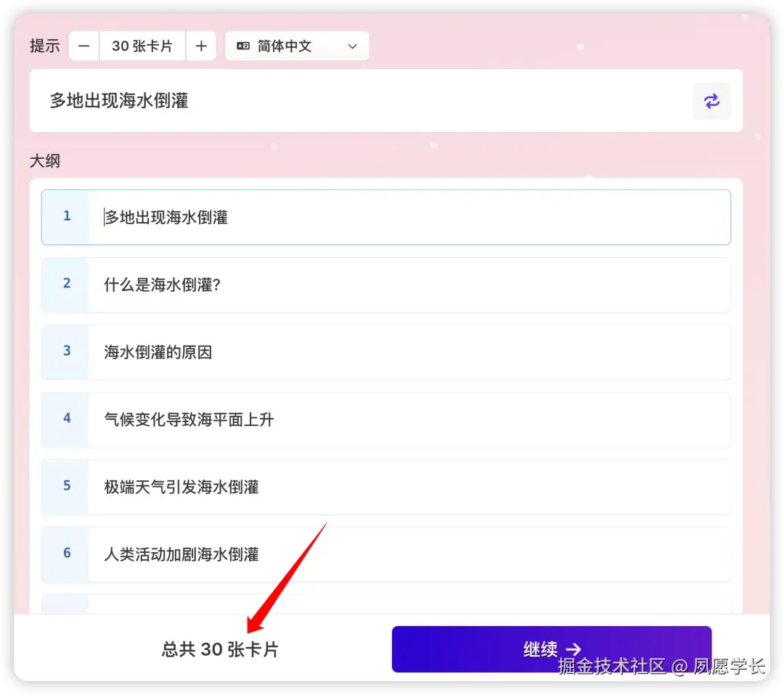Click the 总共 30 张卡片 label
The height and width of the screenshot is (695, 784).
click(219, 649)
